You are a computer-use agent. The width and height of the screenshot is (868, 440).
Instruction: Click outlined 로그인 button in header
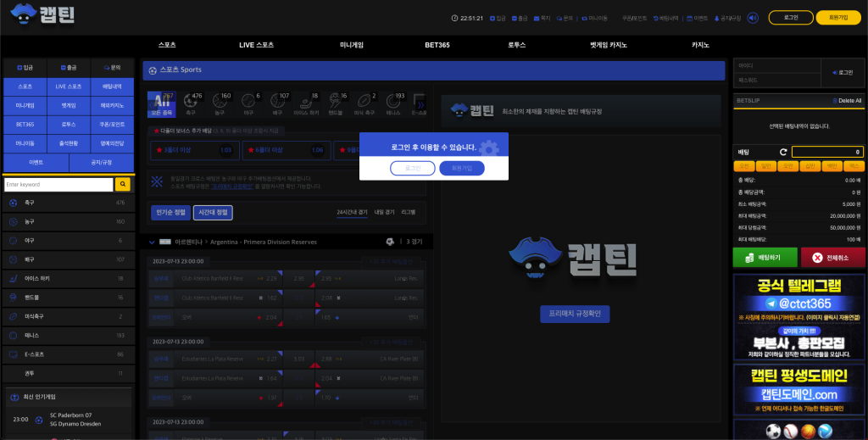tap(791, 18)
